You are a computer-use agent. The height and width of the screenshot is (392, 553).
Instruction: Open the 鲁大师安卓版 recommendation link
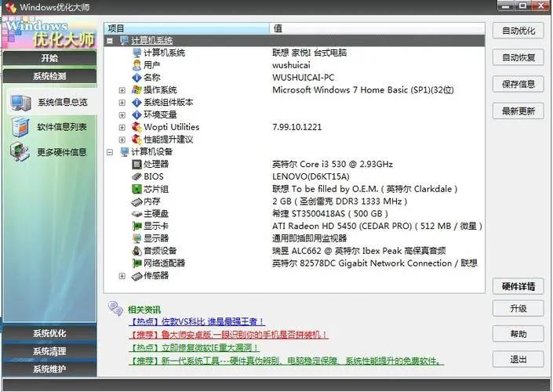click(228, 335)
